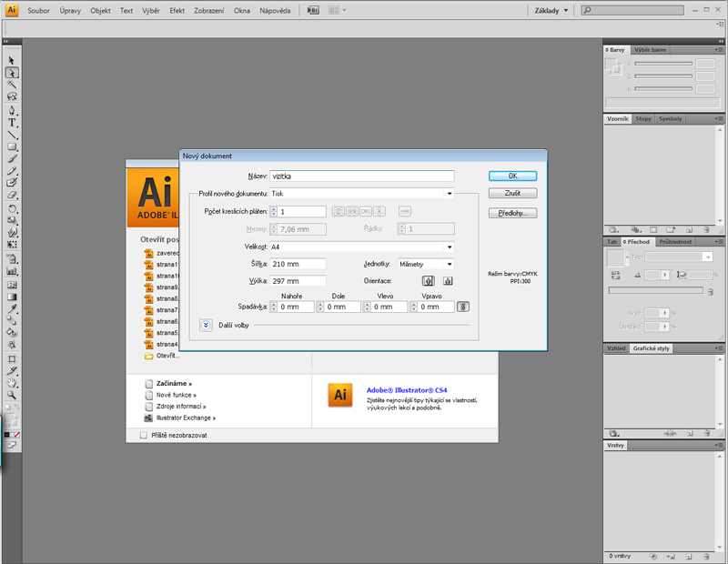728x564 pixels.
Task: Check the Příště nezobrazovat checkbox
Action: [x=143, y=436]
